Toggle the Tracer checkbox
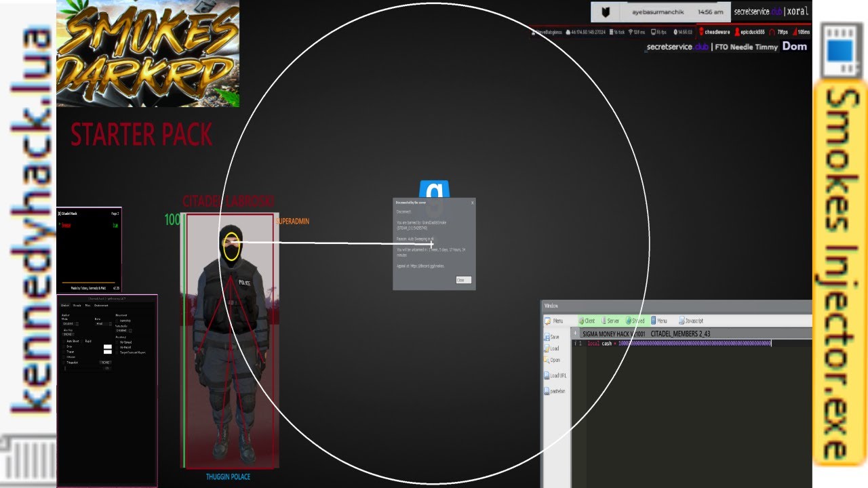The height and width of the screenshot is (488, 868). click(x=64, y=352)
